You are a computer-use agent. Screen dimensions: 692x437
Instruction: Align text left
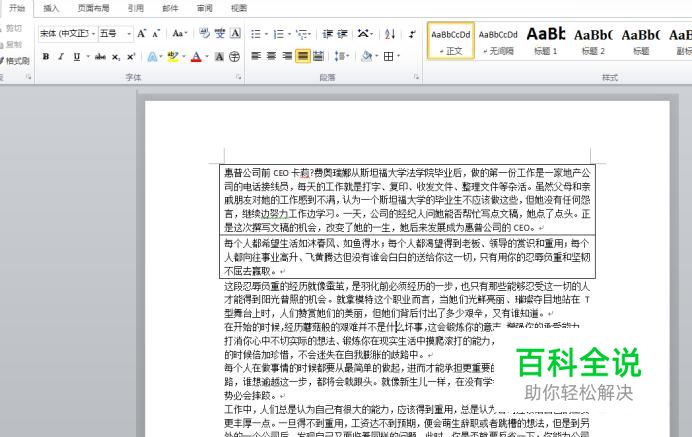[x=256, y=56]
